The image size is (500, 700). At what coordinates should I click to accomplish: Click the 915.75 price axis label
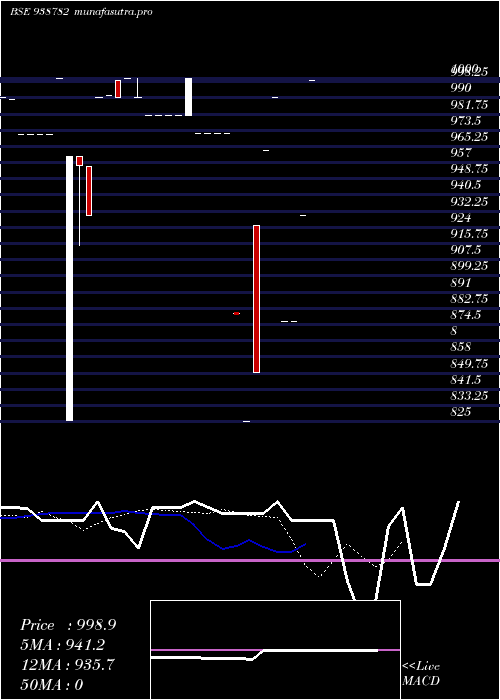[469, 233]
